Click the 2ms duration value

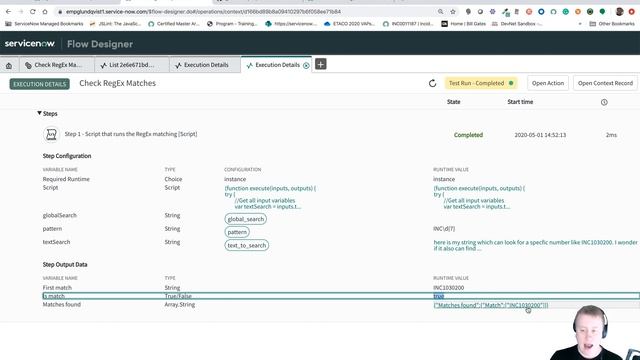[611, 135]
